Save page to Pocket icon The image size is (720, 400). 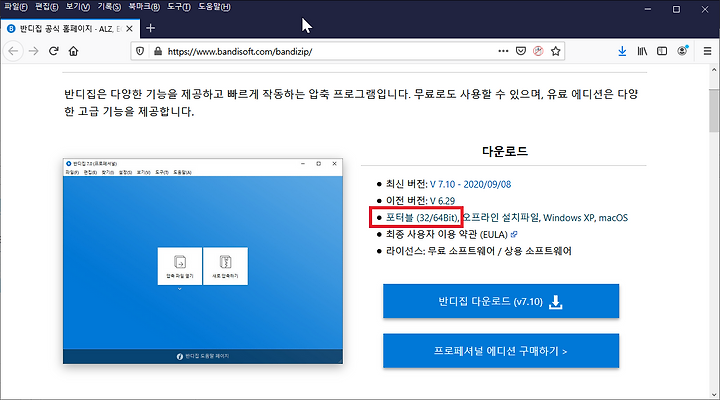521,51
